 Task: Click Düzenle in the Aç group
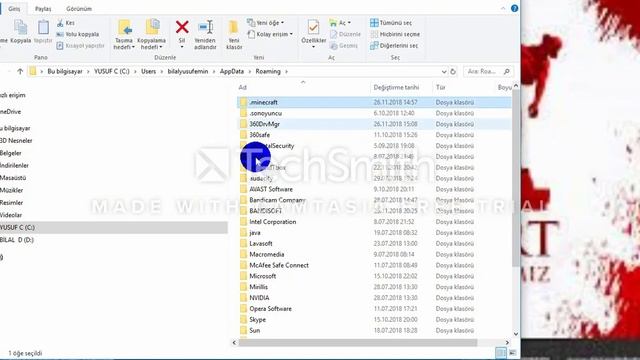pyautogui.click(x=345, y=34)
